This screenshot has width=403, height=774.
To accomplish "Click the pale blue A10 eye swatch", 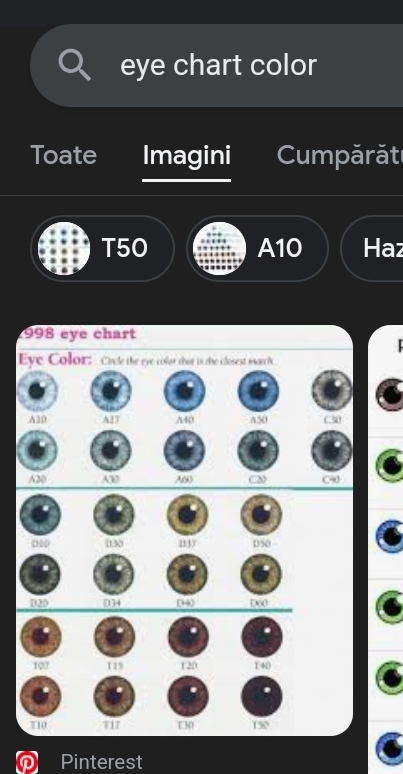I will pyautogui.click(x=37, y=391).
